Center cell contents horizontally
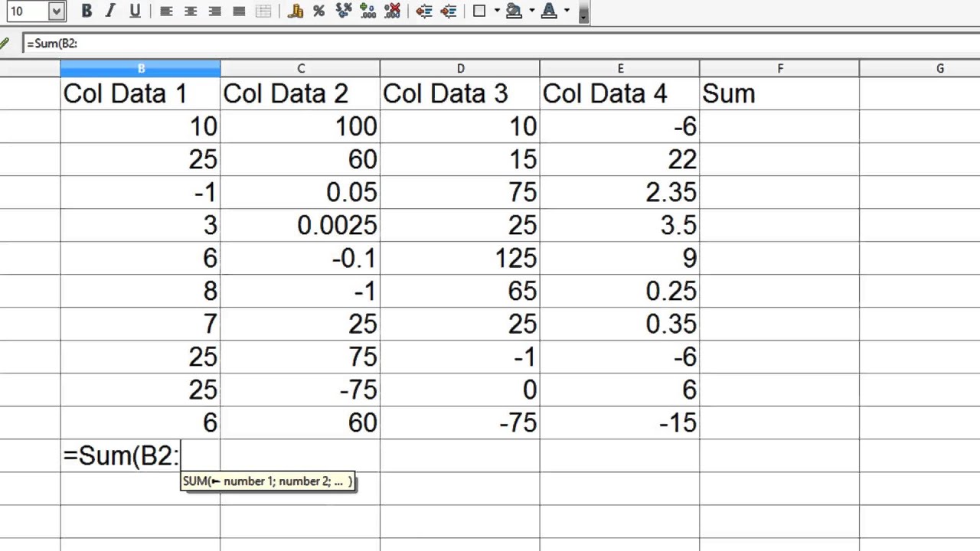980x551 pixels. point(191,11)
